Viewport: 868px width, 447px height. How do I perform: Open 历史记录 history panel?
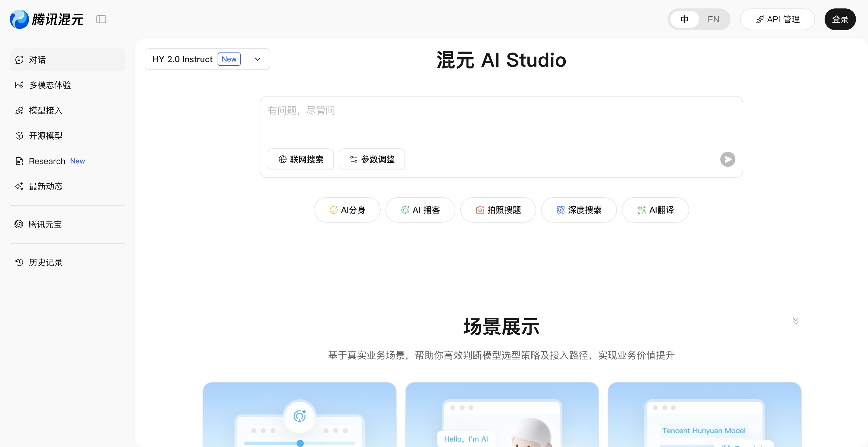[x=45, y=263]
